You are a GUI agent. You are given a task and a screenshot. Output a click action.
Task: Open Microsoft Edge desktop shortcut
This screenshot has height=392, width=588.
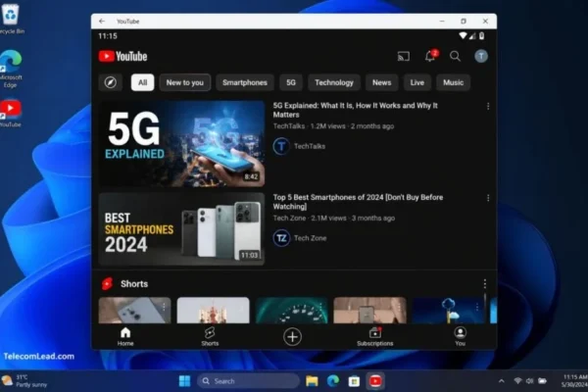11,69
